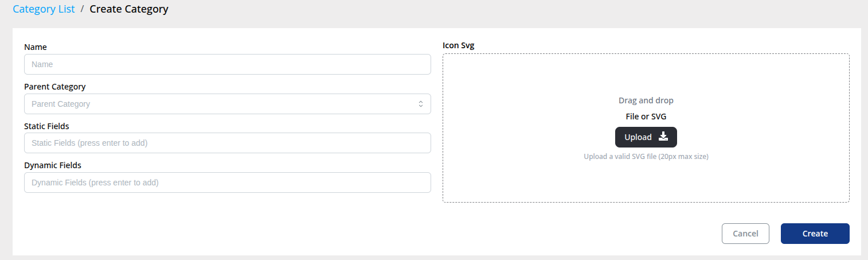
Task: Click the Icon Svg label
Action: (x=459, y=45)
